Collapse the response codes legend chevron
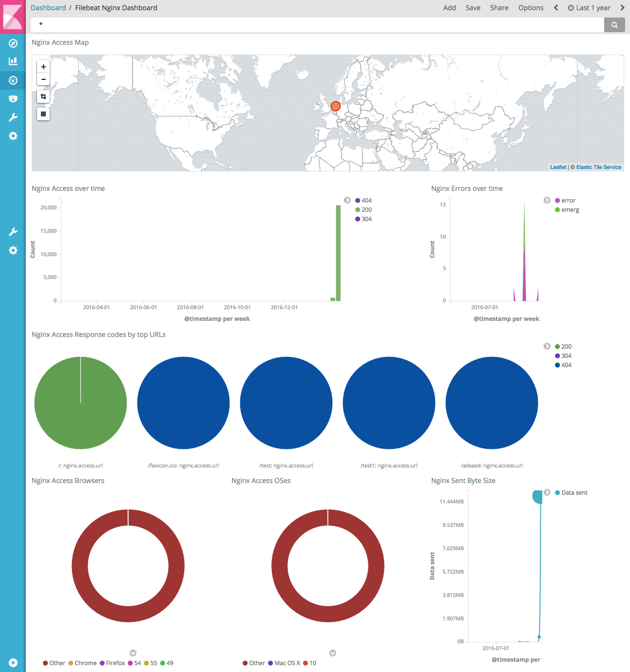The image size is (630, 672). pos(546,346)
